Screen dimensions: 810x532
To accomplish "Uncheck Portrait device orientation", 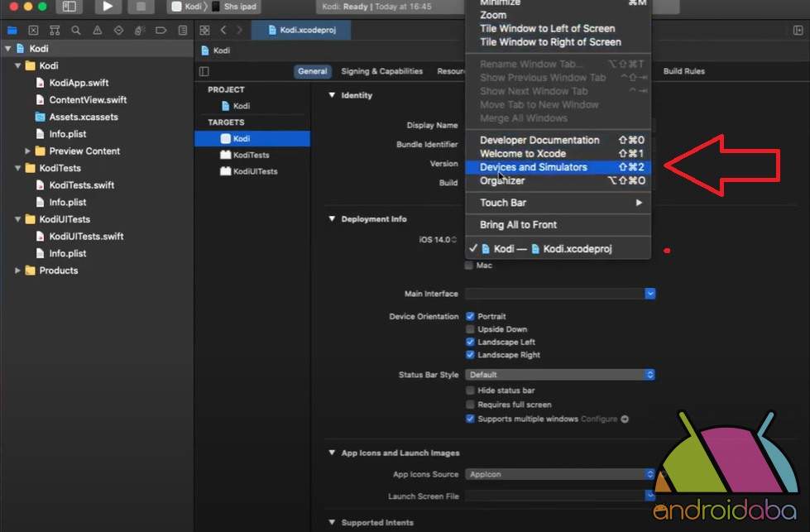I will (470, 316).
